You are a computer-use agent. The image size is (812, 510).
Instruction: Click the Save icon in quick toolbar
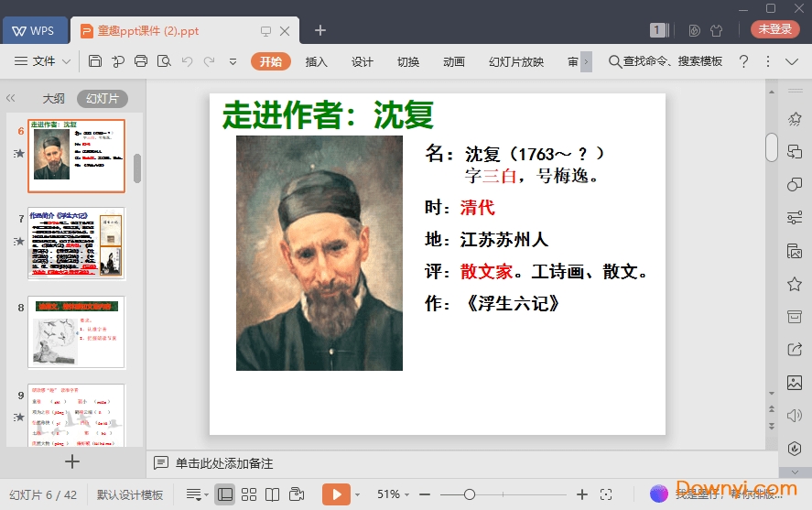(95, 61)
